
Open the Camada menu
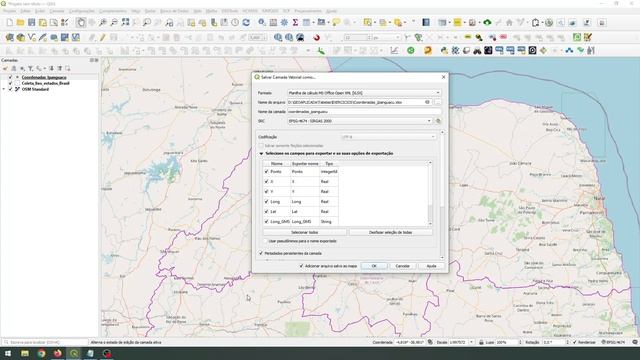(x=57, y=11)
